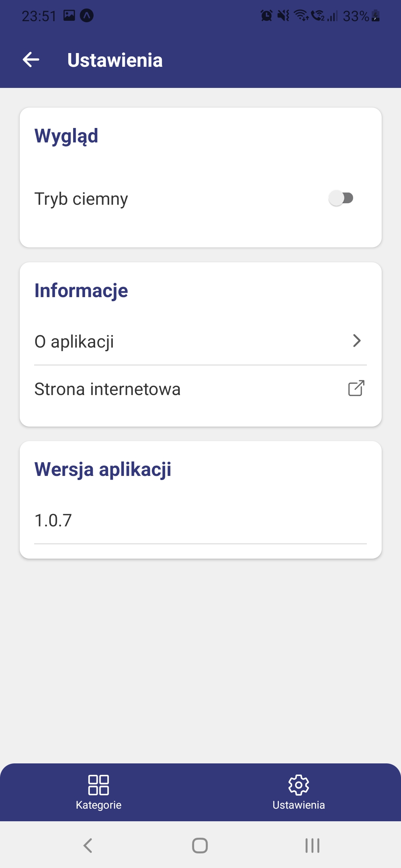Tap the back arrow in header
This screenshot has height=868, width=401.
[x=31, y=60]
